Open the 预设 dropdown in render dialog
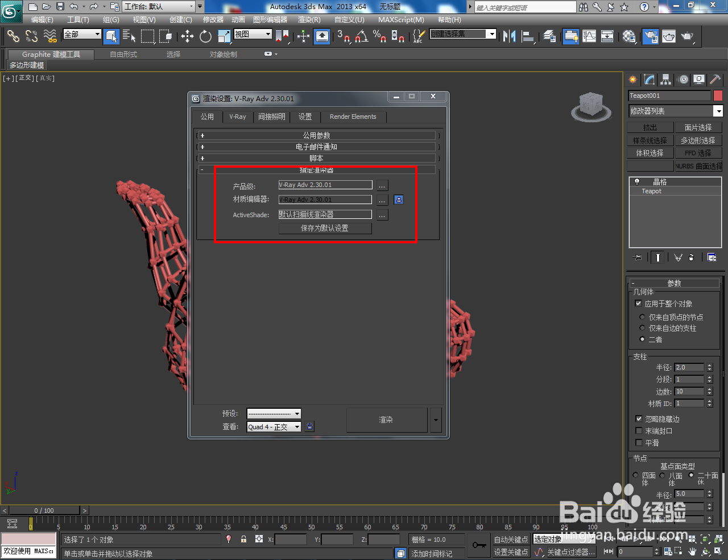The height and width of the screenshot is (560, 728). click(274, 413)
